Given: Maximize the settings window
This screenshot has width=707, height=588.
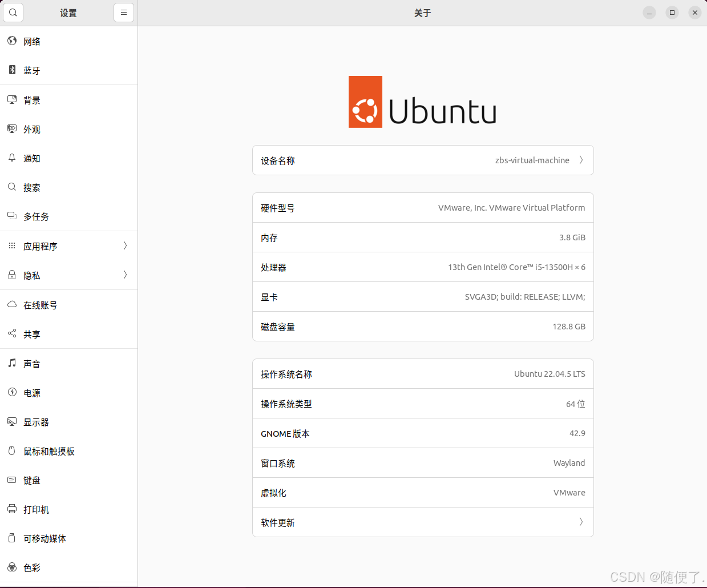Looking at the screenshot, I should pyautogui.click(x=672, y=13).
